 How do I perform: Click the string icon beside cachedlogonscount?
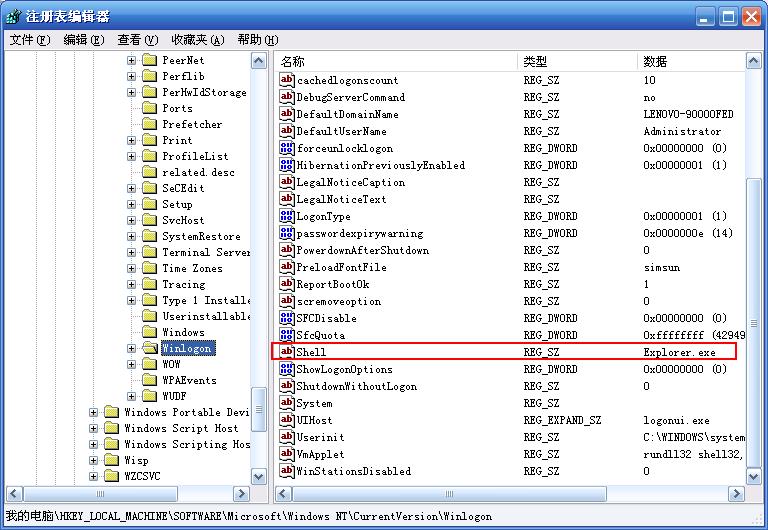[x=287, y=80]
